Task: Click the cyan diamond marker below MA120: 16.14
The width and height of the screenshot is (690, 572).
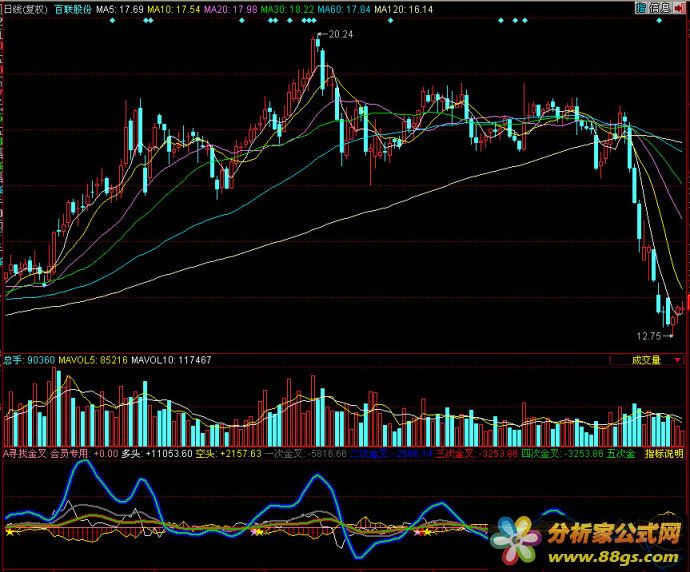Action: (x=390, y=20)
